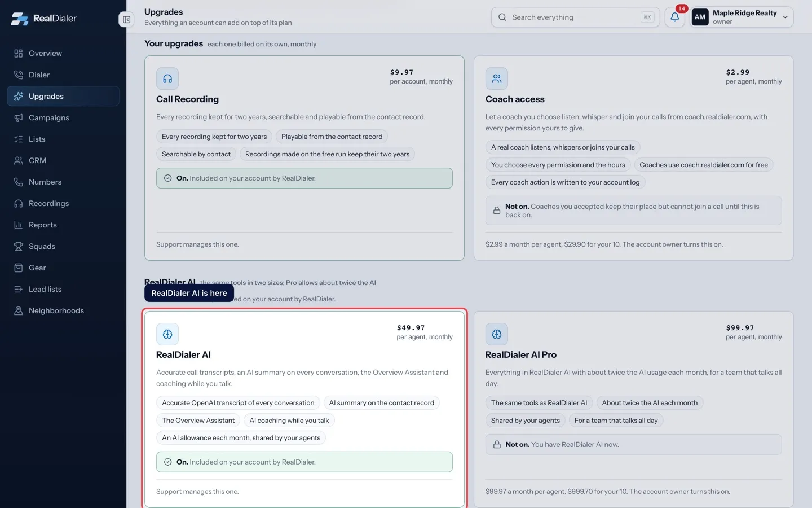Click the RealDialer AI brain icon
Viewport: 812px width, 508px height.
click(167, 334)
